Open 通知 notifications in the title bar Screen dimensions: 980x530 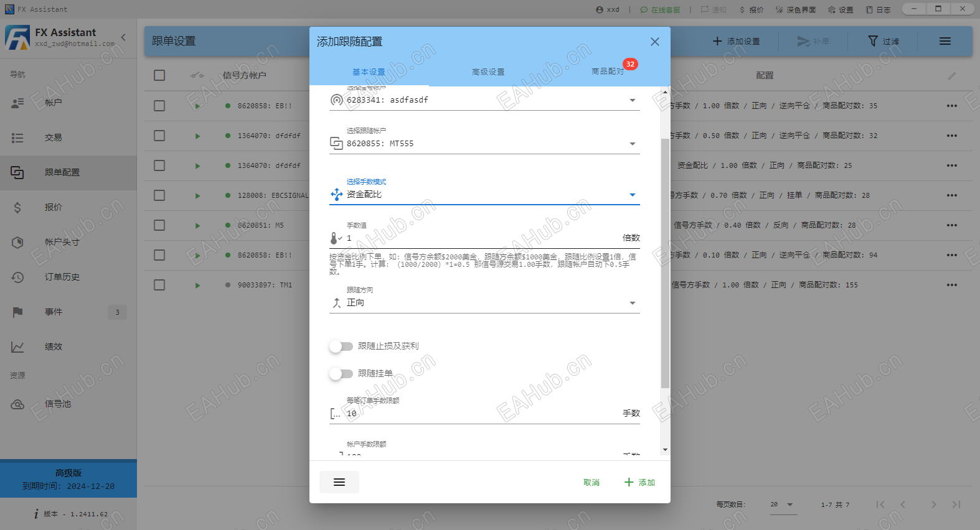714,9
